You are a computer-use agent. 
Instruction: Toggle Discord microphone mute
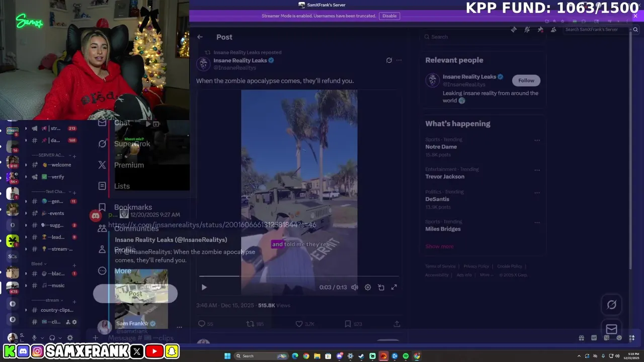(x=34, y=338)
